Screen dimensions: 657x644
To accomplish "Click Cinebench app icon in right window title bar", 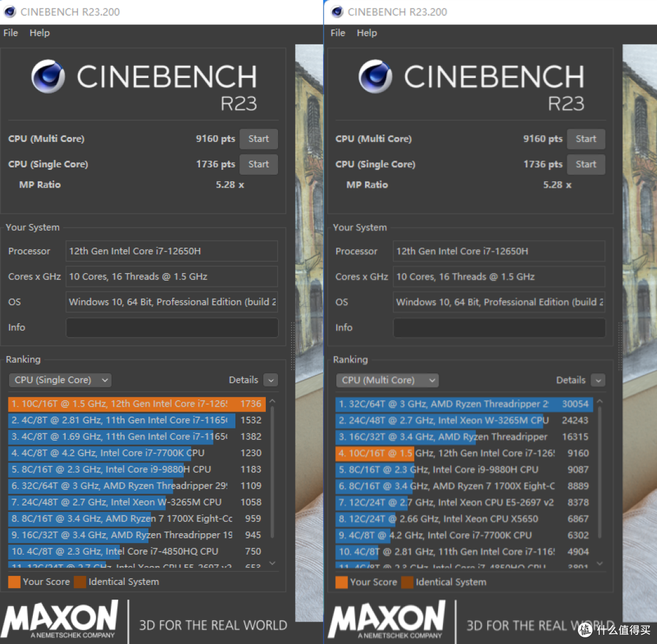I will point(337,12).
